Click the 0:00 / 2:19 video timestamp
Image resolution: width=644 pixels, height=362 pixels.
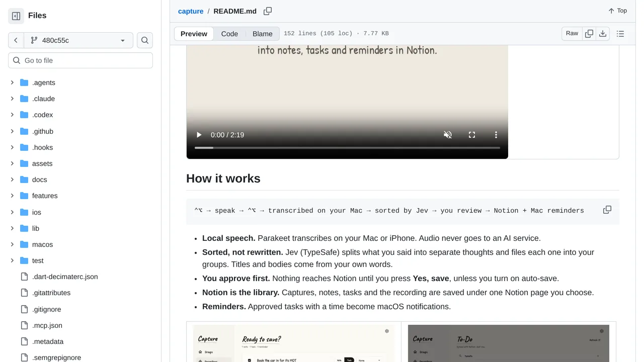pyautogui.click(x=227, y=135)
